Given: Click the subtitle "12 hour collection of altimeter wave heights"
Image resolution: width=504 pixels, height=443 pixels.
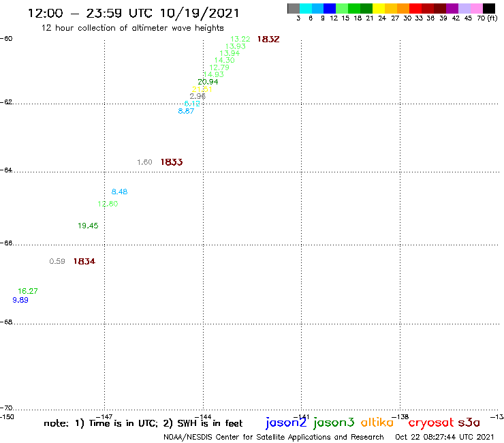Looking at the screenshot, I should [x=132, y=28].
